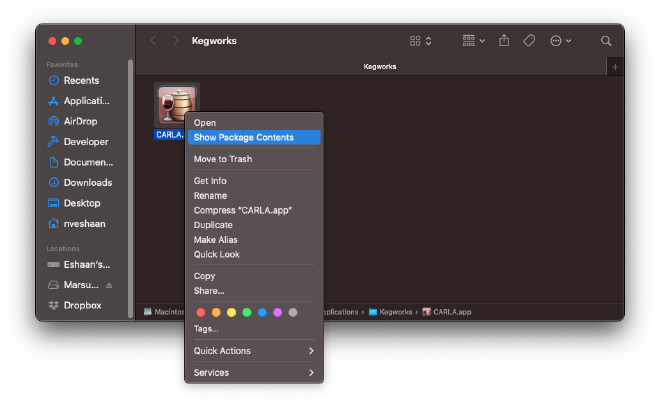Apply the gray tag color
The height and width of the screenshot is (400, 660).
(293, 312)
